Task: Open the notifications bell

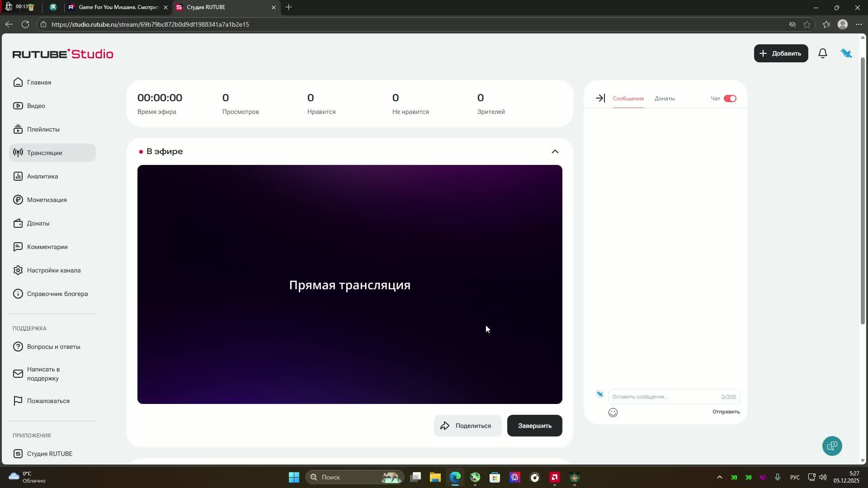Action: click(822, 53)
